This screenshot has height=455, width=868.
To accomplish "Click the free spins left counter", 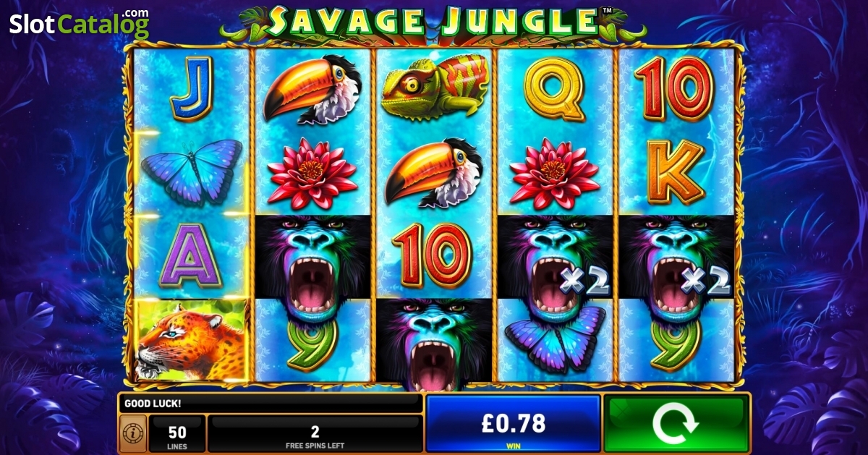I will (315, 434).
